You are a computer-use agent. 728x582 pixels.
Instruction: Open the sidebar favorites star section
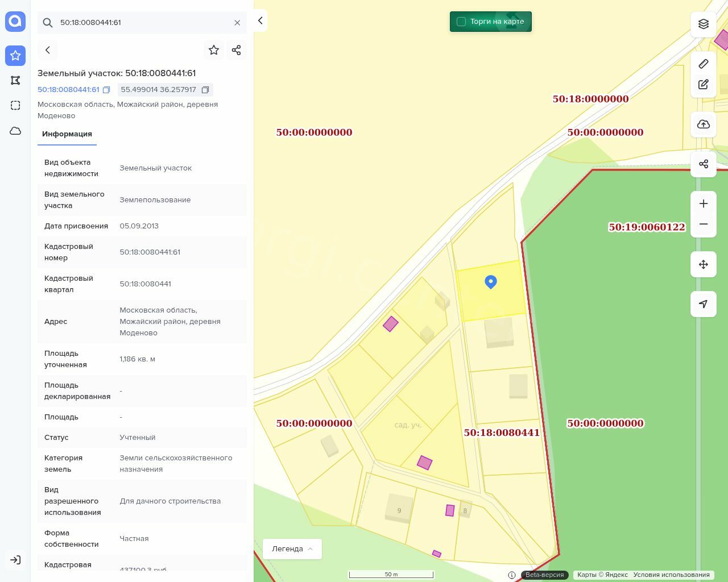click(15, 55)
